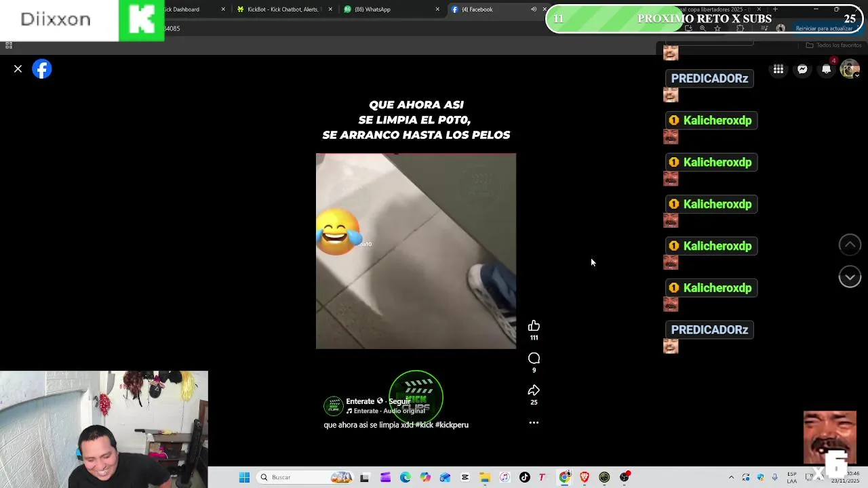Go to next reel with down chevron
Viewport: 868px width, 488px height.
[x=850, y=277]
